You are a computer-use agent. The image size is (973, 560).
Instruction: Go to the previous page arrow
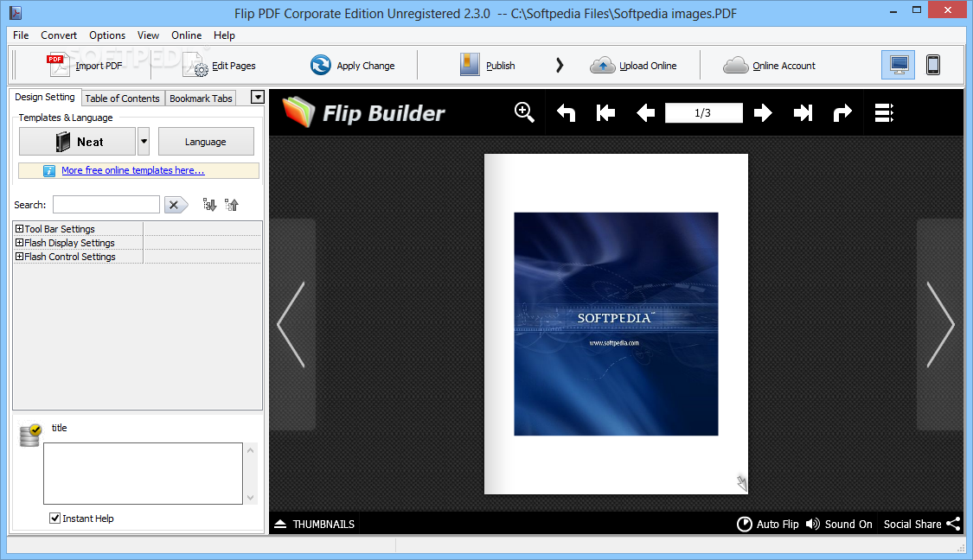(x=645, y=113)
